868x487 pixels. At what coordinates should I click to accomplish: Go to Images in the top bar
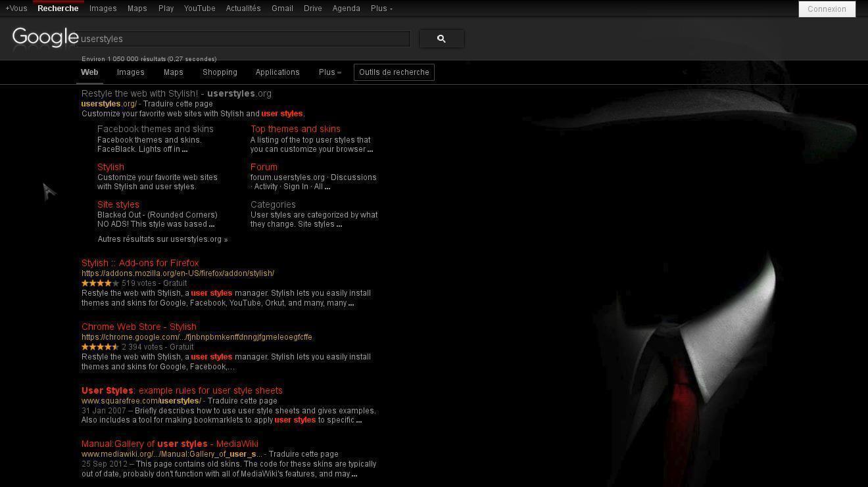click(x=103, y=9)
